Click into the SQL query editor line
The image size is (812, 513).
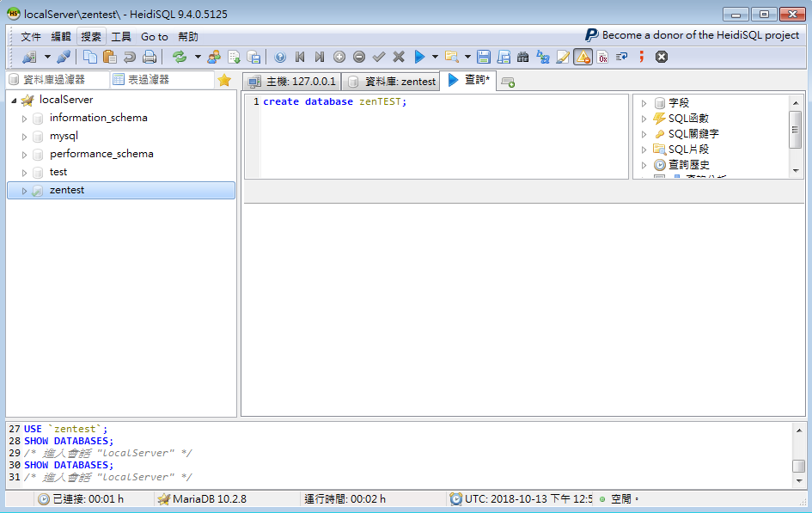(x=445, y=102)
